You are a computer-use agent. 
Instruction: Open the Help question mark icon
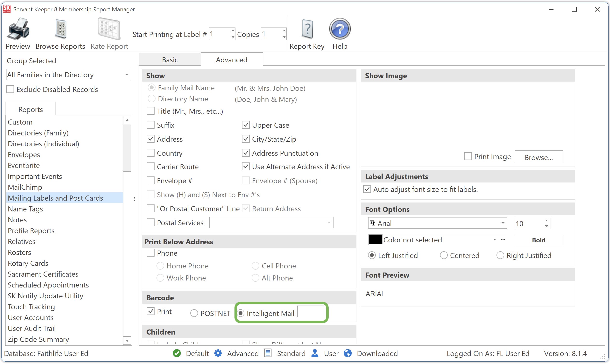pos(340,29)
